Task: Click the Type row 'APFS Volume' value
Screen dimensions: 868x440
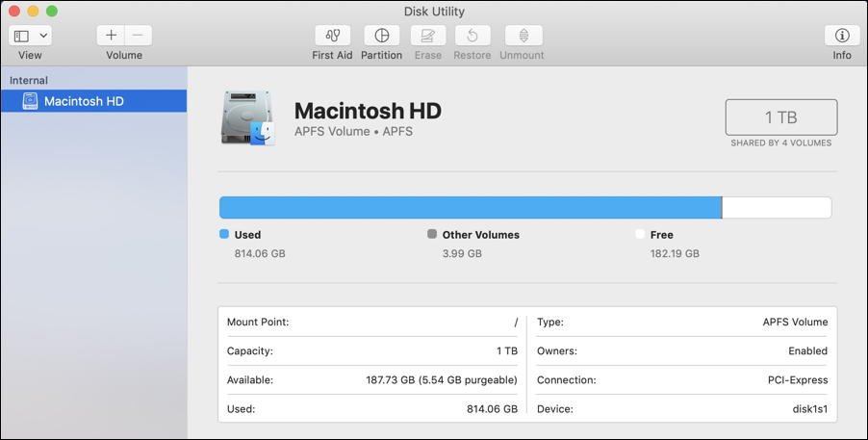Action: point(796,322)
